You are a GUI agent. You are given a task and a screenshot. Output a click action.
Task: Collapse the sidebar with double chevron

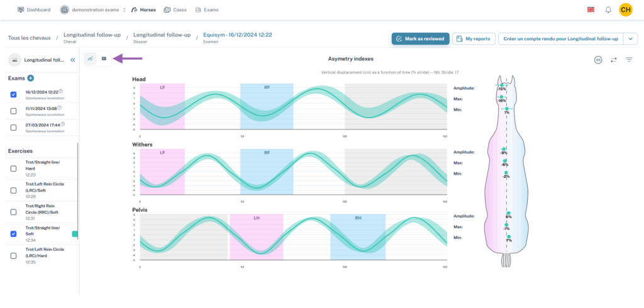pos(72,60)
